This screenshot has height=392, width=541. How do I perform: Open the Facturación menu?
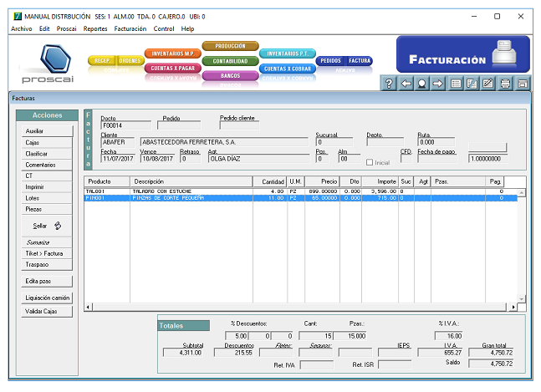tap(130, 28)
